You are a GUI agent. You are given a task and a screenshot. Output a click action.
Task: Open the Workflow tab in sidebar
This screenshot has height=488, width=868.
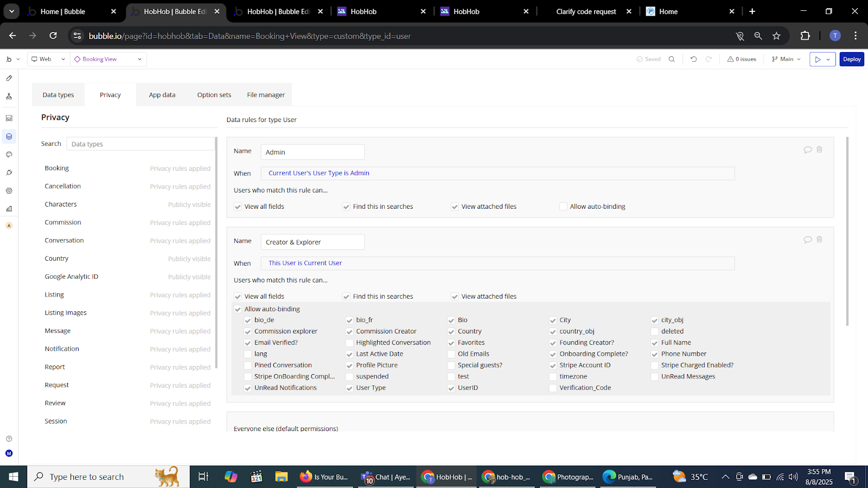pyautogui.click(x=9, y=97)
